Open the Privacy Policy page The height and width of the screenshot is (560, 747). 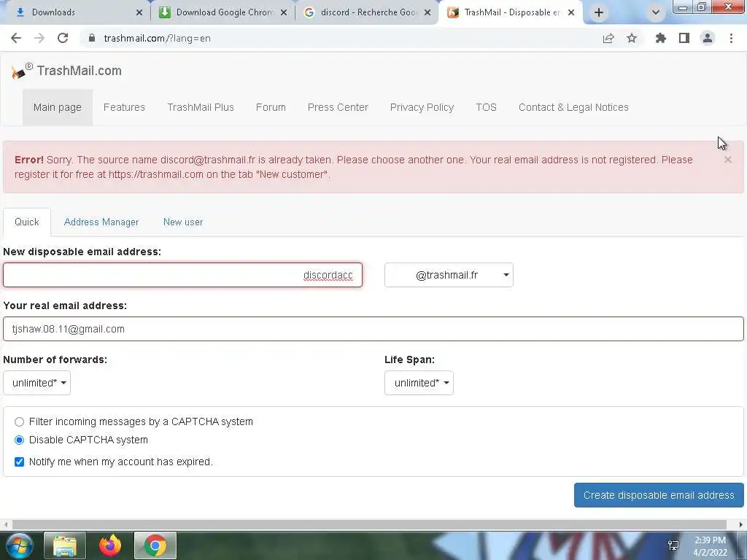point(422,107)
